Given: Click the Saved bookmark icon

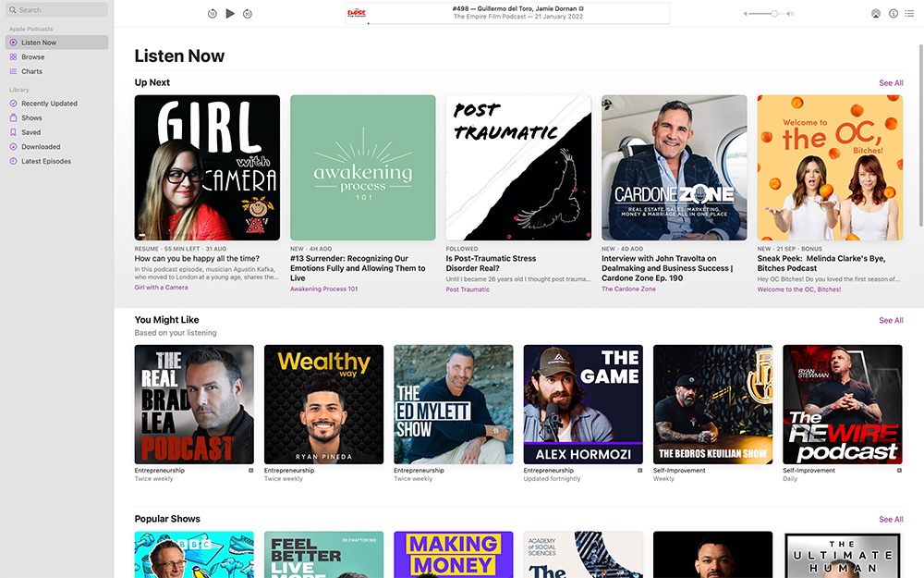Looking at the screenshot, I should pos(13,132).
